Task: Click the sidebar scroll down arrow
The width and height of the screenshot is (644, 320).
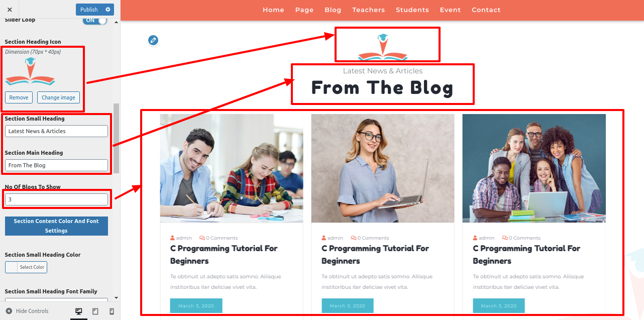Action: pos(117,298)
